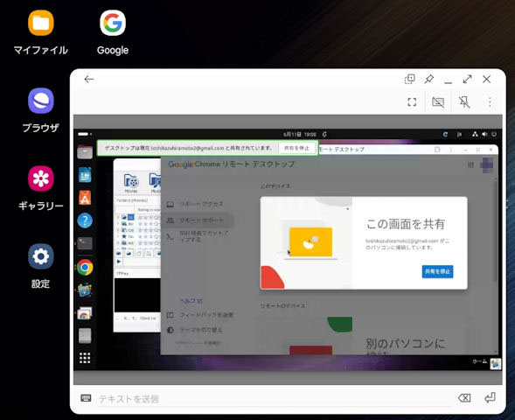The height and width of the screenshot is (420, 515).
Task: Open the ヘルプ link in the sidebar
Action: (191, 301)
